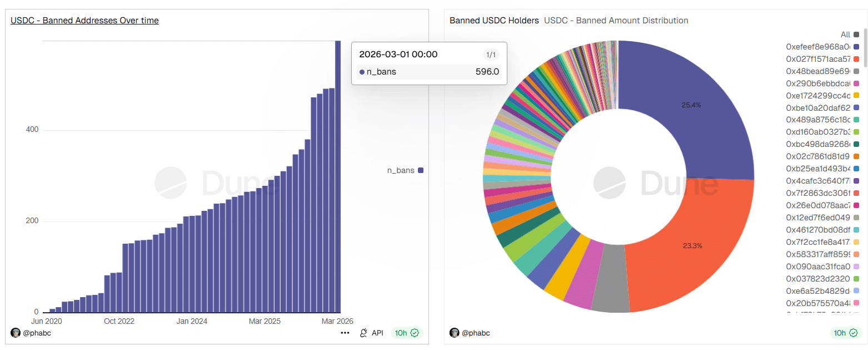This screenshot has width=868, height=350.
Task: Click the API plug icon
Action: (x=364, y=333)
